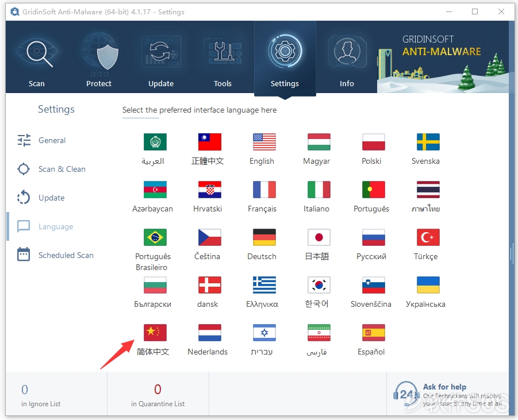
Task: Choose the Français flag
Action: click(264, 190)
